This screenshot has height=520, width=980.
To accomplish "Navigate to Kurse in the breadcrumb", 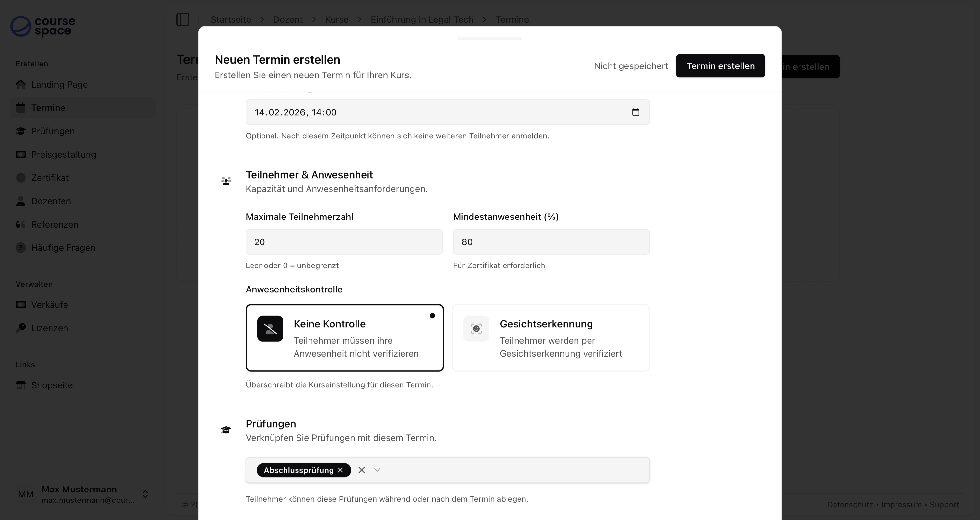I will pos(336,19).
